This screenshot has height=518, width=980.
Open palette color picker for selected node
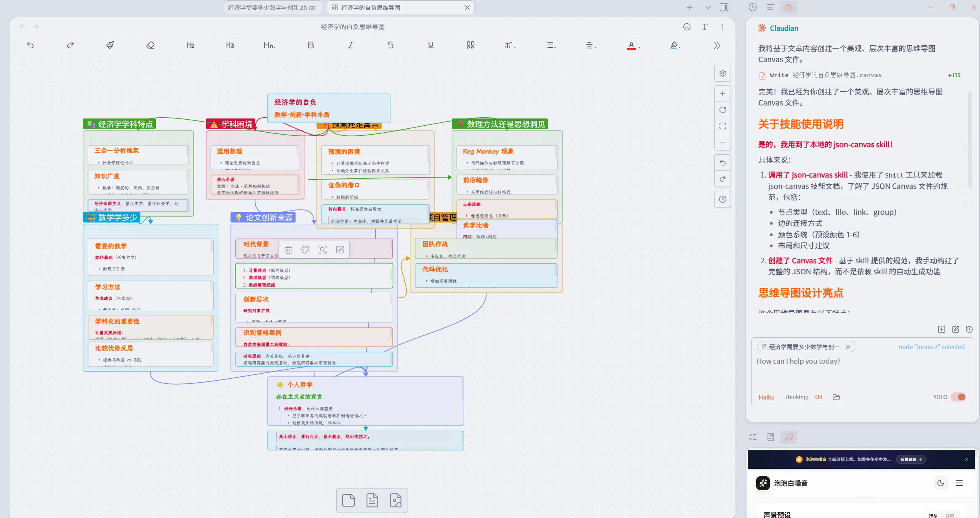305,250
